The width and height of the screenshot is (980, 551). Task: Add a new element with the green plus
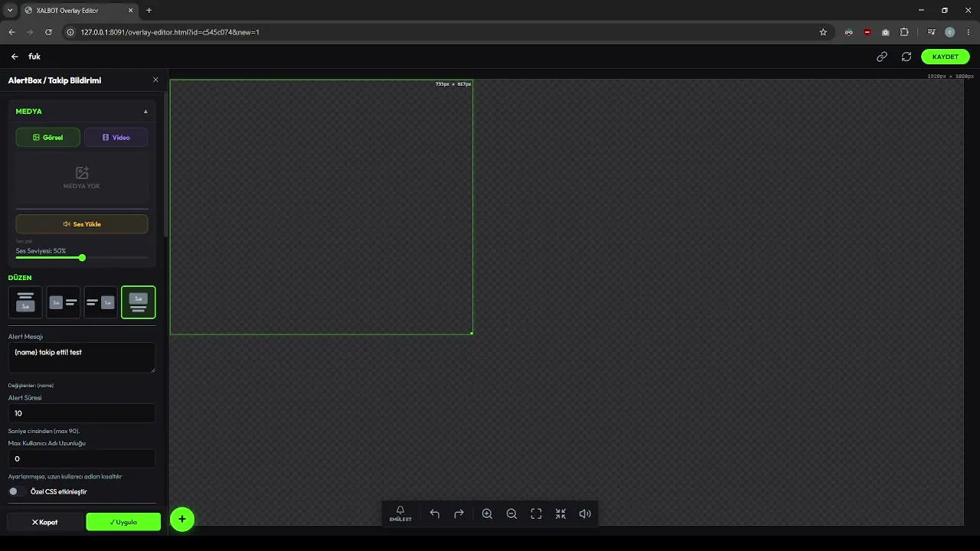click(182, 520)
